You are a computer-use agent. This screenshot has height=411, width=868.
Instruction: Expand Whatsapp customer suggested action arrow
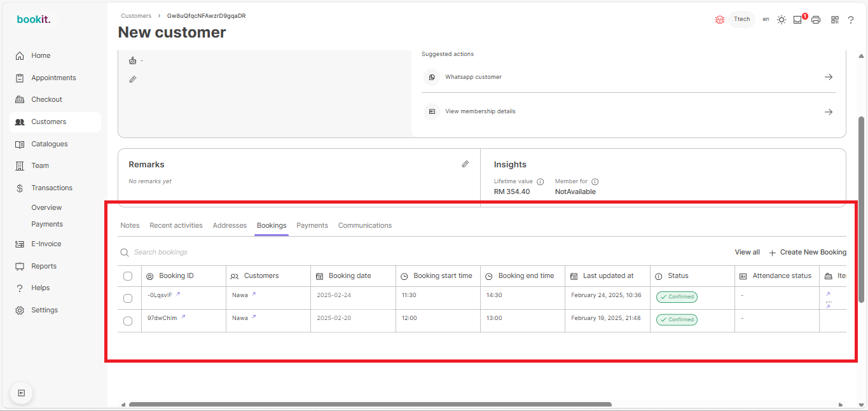(828, 77)
